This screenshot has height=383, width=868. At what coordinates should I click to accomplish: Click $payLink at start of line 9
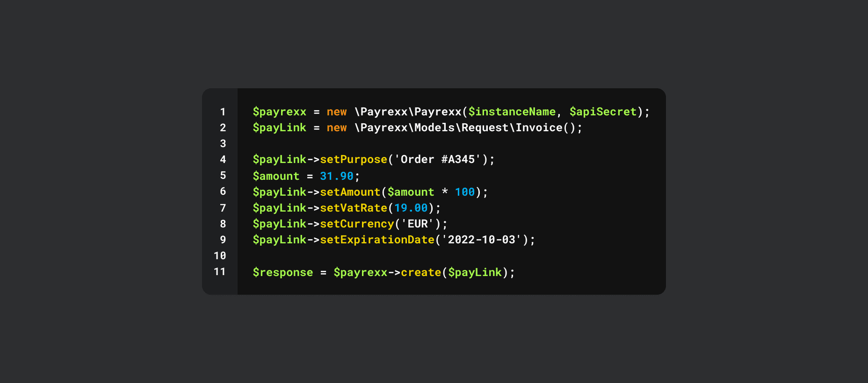[280, 240]
